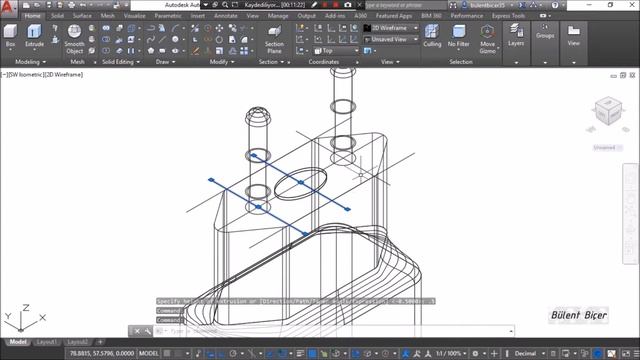
Task: Open the Decimal units dropdown
Action: click(x=529, y=353)
